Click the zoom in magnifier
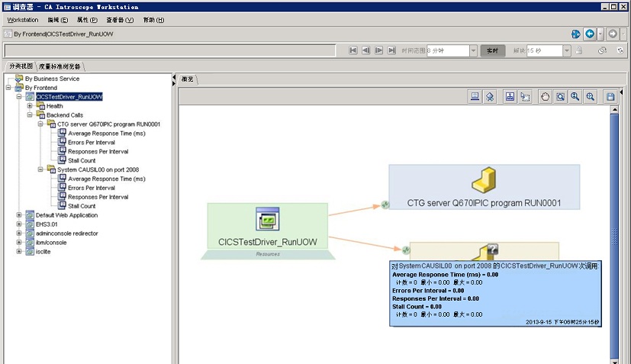 click(x=575, y=97)
